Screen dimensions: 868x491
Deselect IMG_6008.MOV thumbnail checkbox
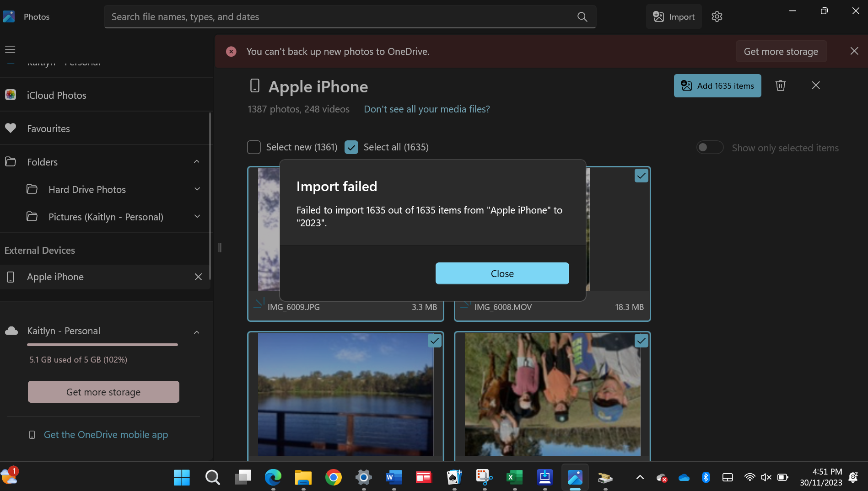point(642,176)
